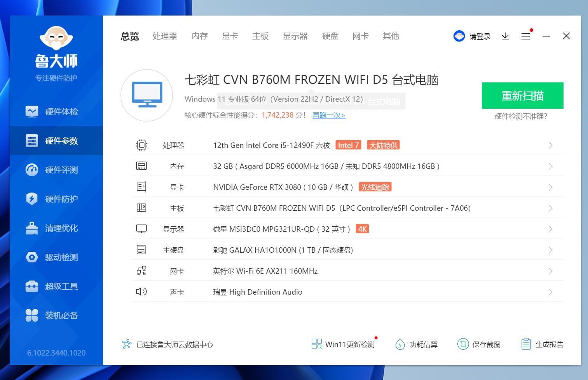The width and height of the screenshot is (588, 380).
Task: Click the desktop computer icon circle
Action: pyautogui.click(x=147, y=95)
